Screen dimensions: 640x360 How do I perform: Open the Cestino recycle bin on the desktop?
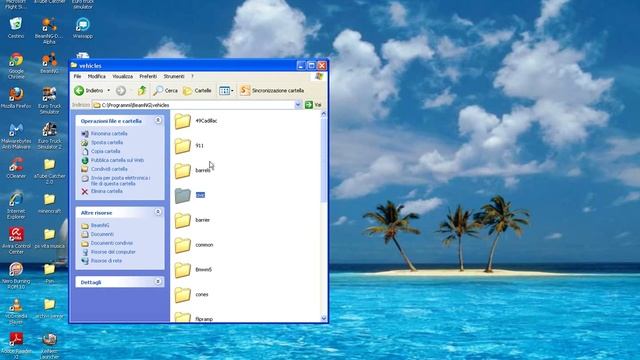(16, 28)
